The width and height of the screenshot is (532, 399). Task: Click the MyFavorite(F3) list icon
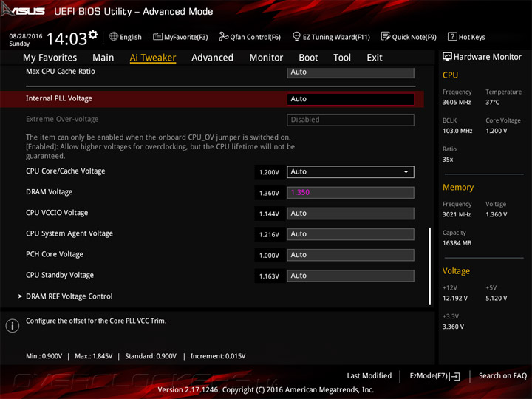tap(157, 36)
